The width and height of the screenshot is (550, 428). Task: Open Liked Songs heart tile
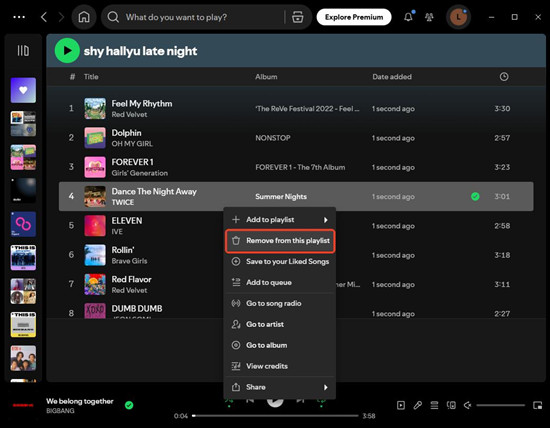23,90
